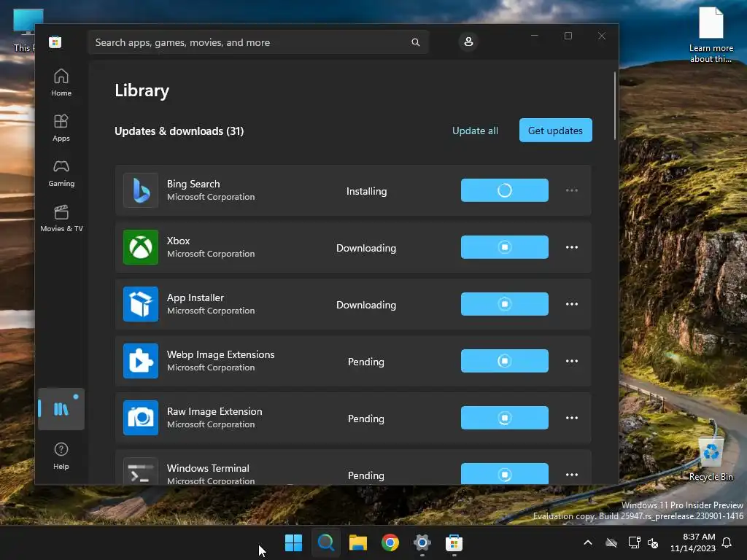The height and width of the screenshot is (560, 747).
Task: Launch Google Chrome from the taskbar
Action: [390, 542]
